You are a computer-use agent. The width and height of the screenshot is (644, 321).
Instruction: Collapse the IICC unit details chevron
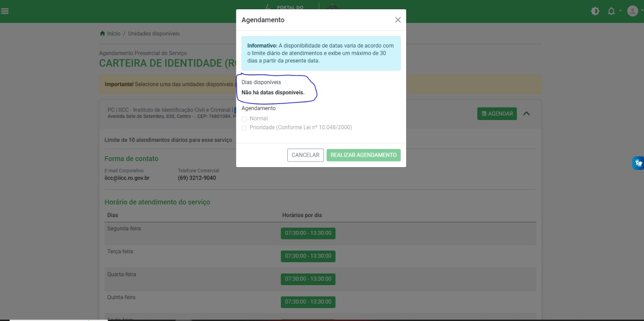tap(526, 114)
